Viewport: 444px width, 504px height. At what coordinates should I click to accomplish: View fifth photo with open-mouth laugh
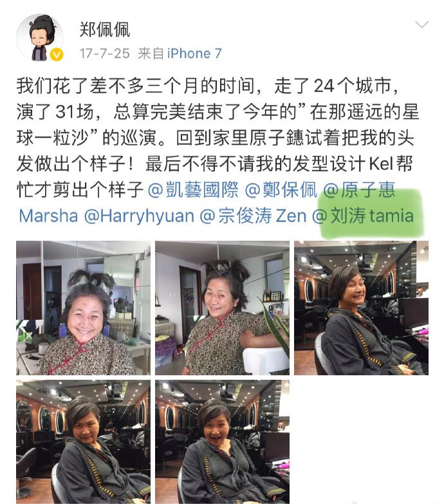[x=222, y=442]
